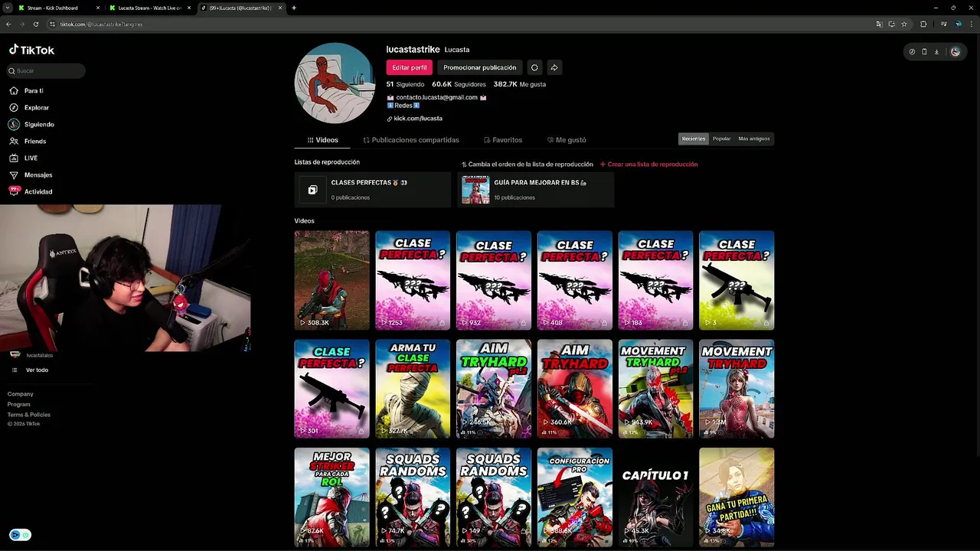
Task: Expand Company footer section
Action: tap(21, 394)
